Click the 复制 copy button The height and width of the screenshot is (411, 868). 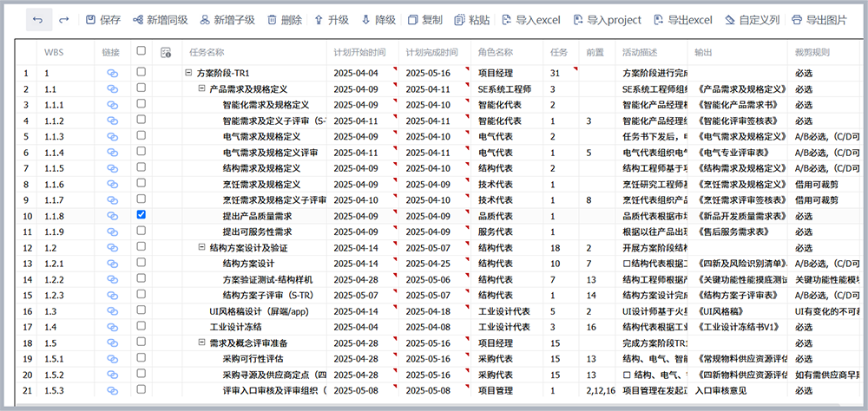425,21
